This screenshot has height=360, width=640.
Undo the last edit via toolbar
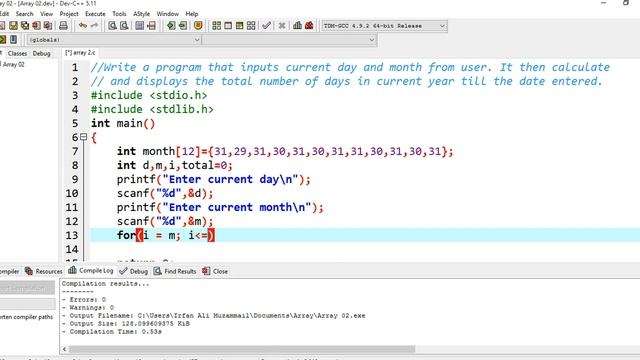pos(83,26)
